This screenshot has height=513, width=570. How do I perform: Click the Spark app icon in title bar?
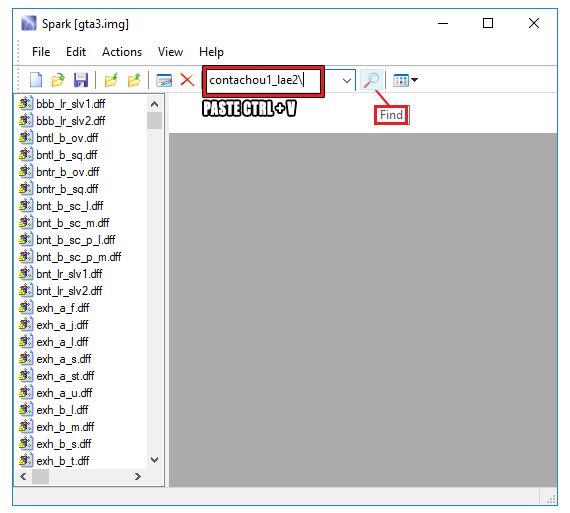tap(29, 24)
